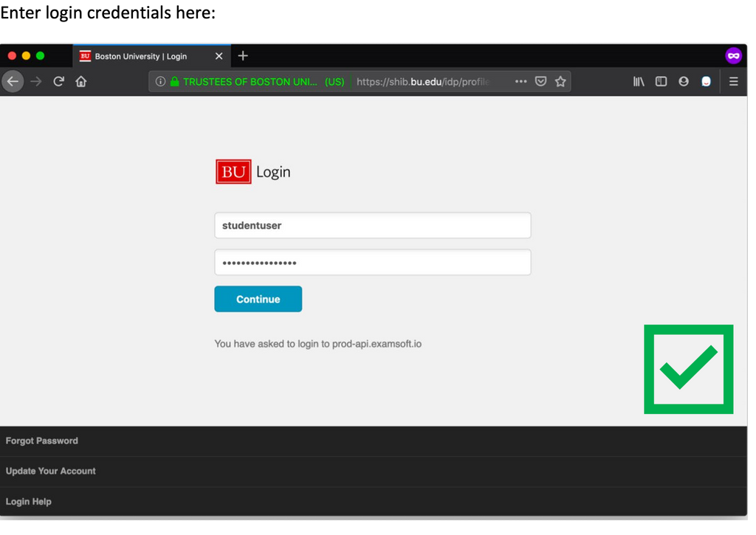Click the blue Continue button
This screenshot has width=756, height=535.
pos(258,299)
